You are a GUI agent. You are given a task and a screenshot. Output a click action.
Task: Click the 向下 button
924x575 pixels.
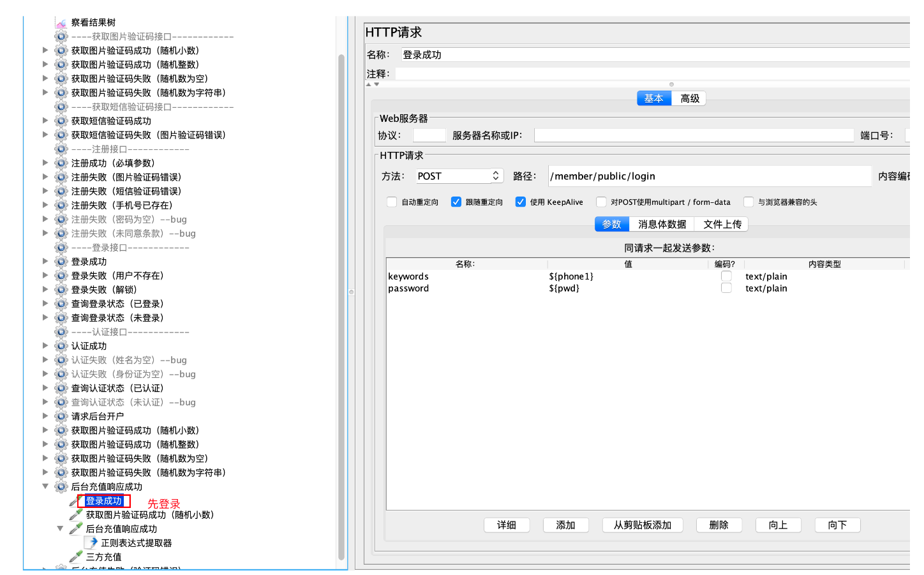pyautogui.click(x=838, y=525)
